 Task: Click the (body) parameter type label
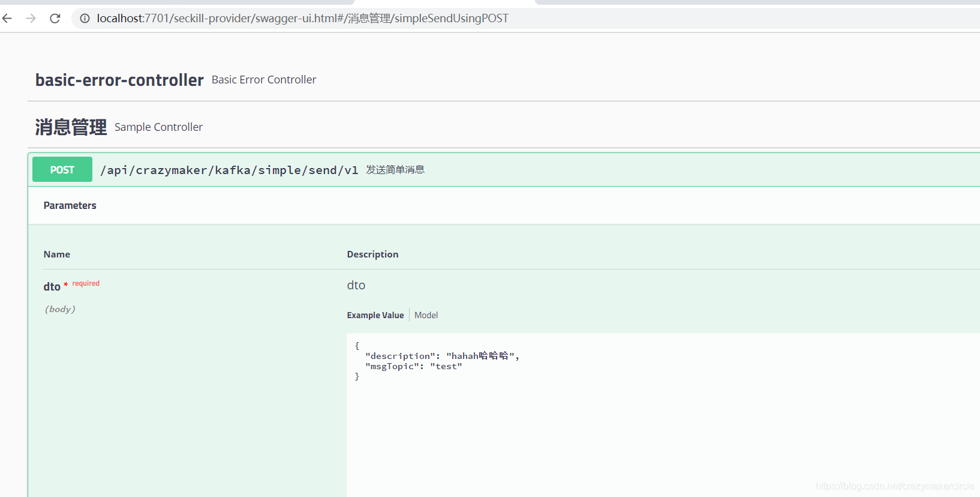click(x=60, y=309)
